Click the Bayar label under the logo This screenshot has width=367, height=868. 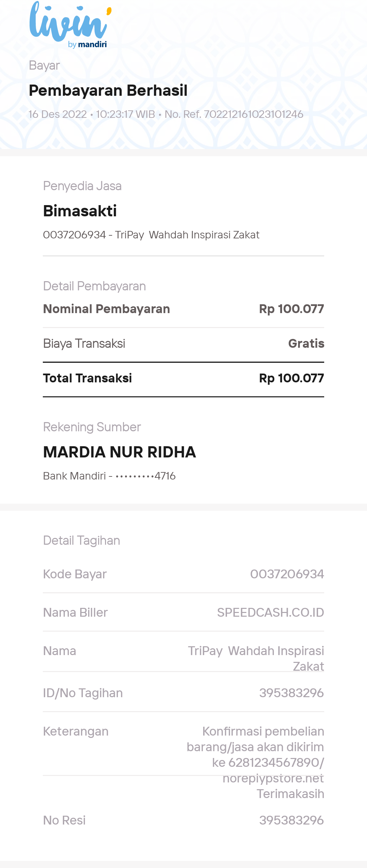click(44, 65)
